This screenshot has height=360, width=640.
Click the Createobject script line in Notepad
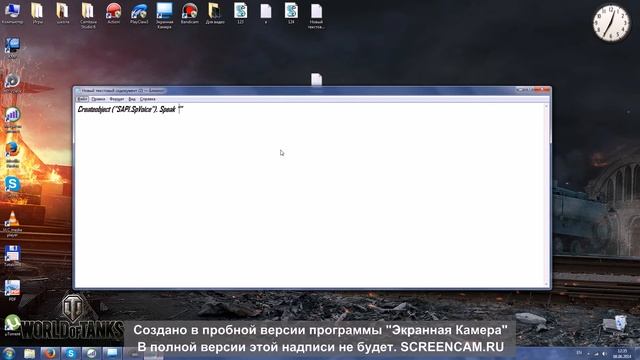pos(131,109)
